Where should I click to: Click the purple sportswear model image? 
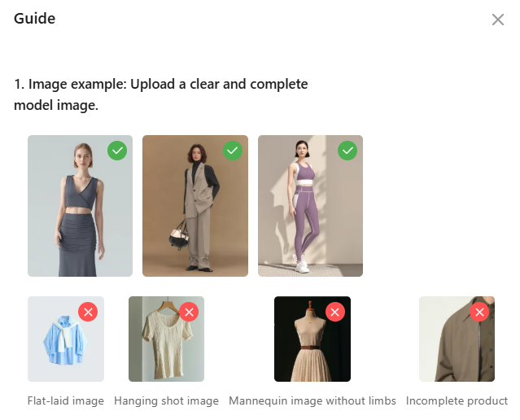click(x=310, y=206)
